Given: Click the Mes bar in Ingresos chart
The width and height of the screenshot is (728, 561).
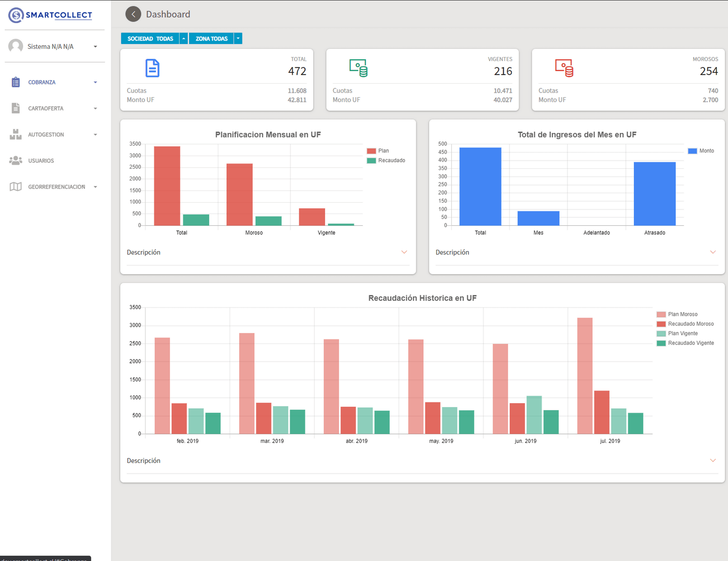Looking at the screenshot, I should [539, 218].
